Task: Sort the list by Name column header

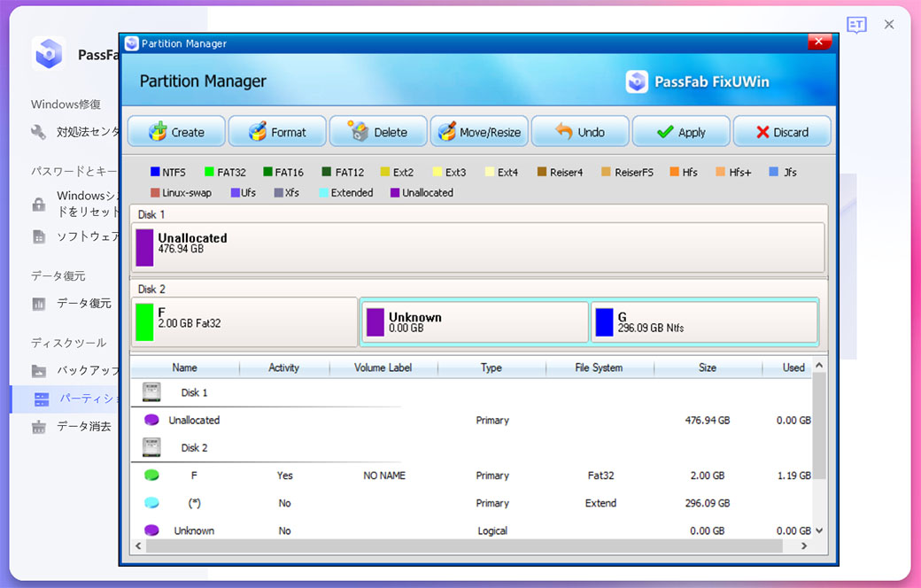Action: pos(184,367)
